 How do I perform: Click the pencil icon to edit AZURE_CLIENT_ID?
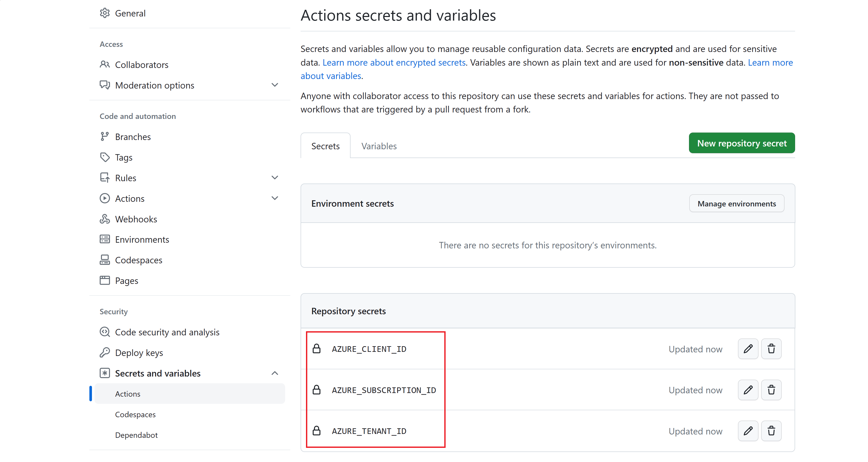tap(748, 349)
